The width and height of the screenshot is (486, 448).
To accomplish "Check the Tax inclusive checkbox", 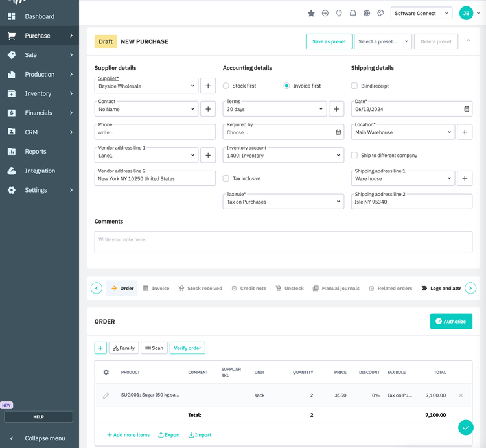I will pyautogui.click(x=226, y=178).
